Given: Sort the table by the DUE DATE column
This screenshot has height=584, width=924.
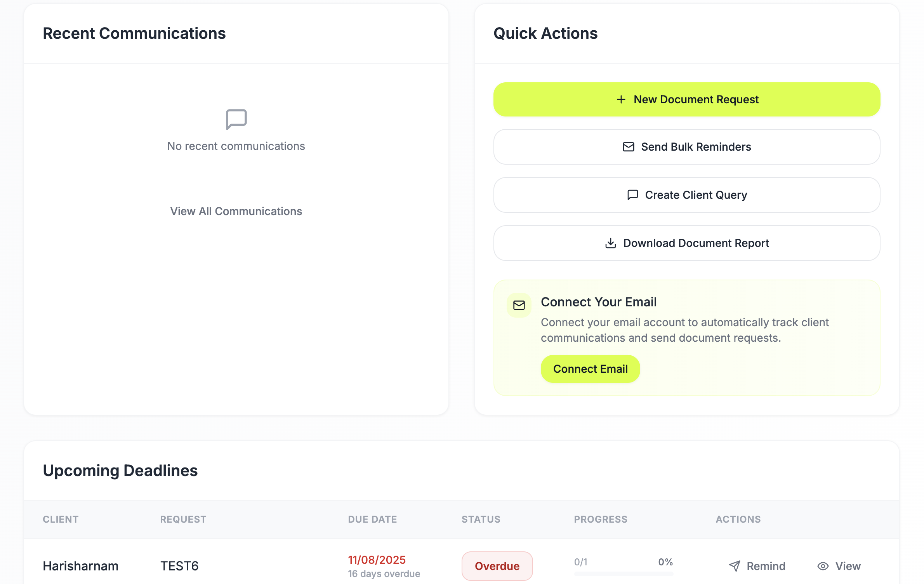Looking at the screenshot, I should click(372, 519).
